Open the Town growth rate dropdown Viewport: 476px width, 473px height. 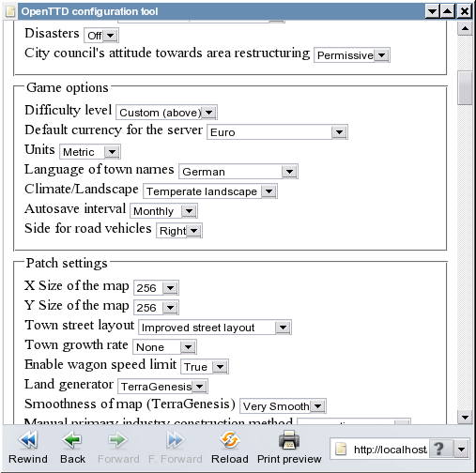pyautogui.click(x=164, y=347)
